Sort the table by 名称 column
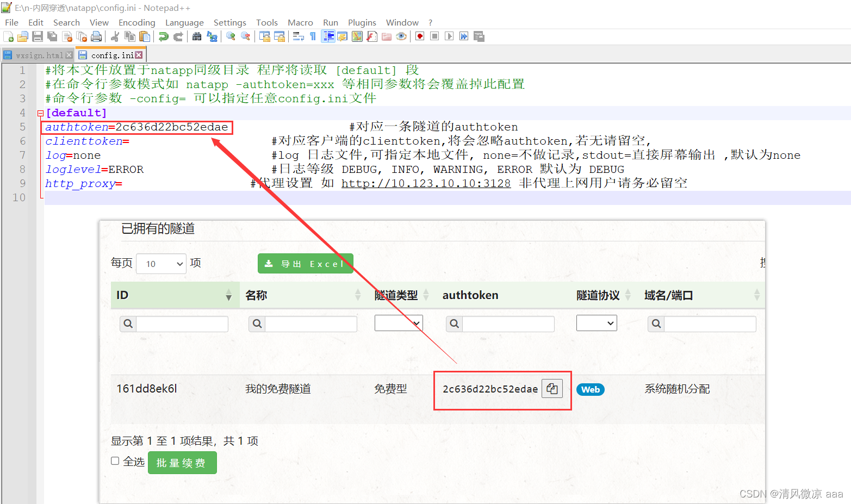Image resolution: width=851 pixels, height=504 pixels. point(304,295)
